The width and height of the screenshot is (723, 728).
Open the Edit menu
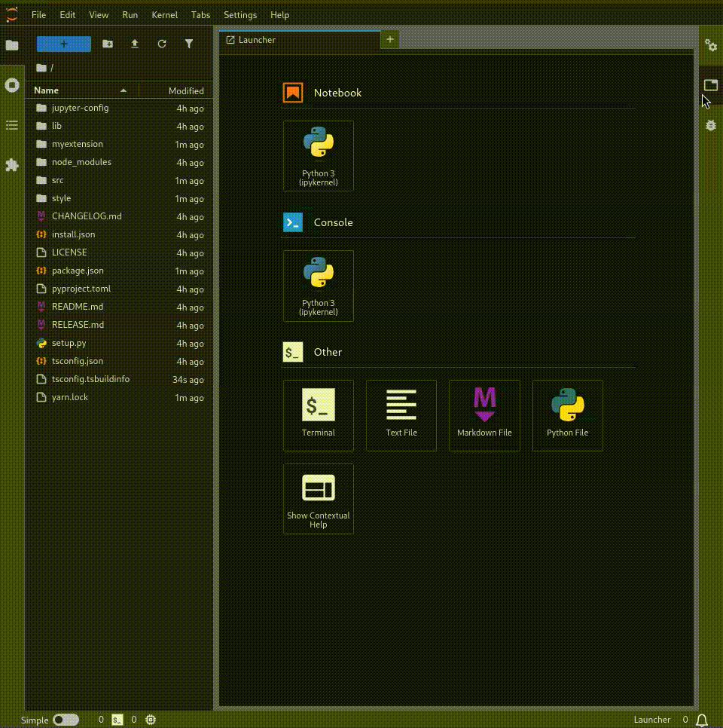pyautogui.click(x=67, y=15)
